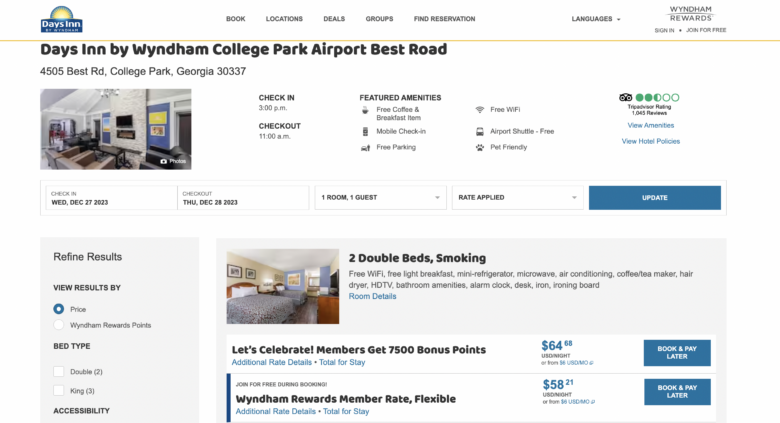Click Book & Pay Later for $58.21 rate

[x=677, y=392]
